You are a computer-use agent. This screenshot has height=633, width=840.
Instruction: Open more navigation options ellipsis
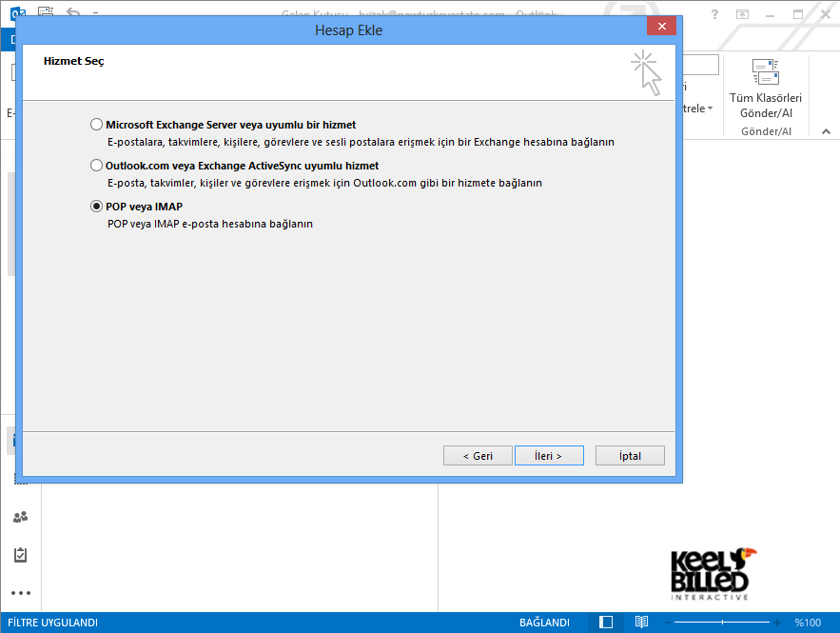(21, 593)
